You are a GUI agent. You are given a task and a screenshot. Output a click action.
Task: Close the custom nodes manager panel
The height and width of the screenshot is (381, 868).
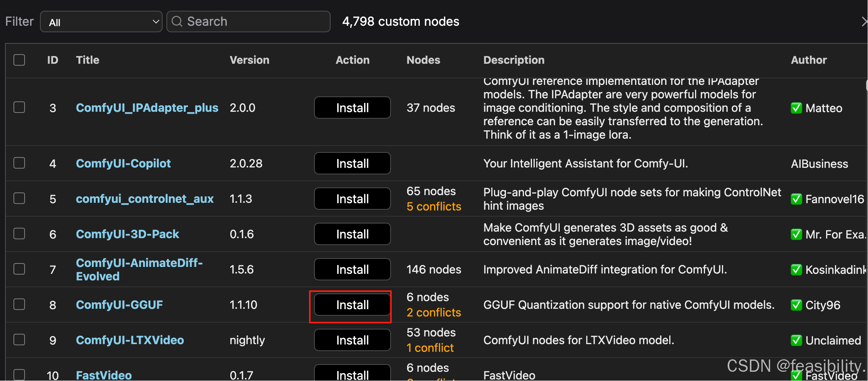click(864, 22)
